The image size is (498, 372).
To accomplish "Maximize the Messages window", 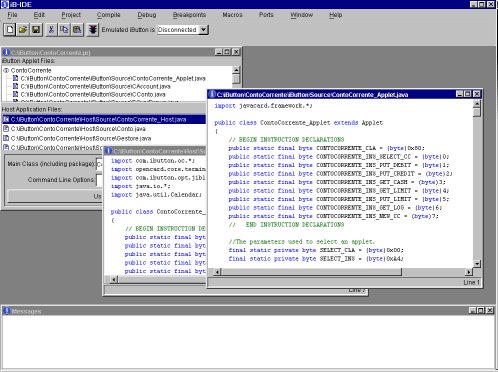I will click(x=481, y=310).
